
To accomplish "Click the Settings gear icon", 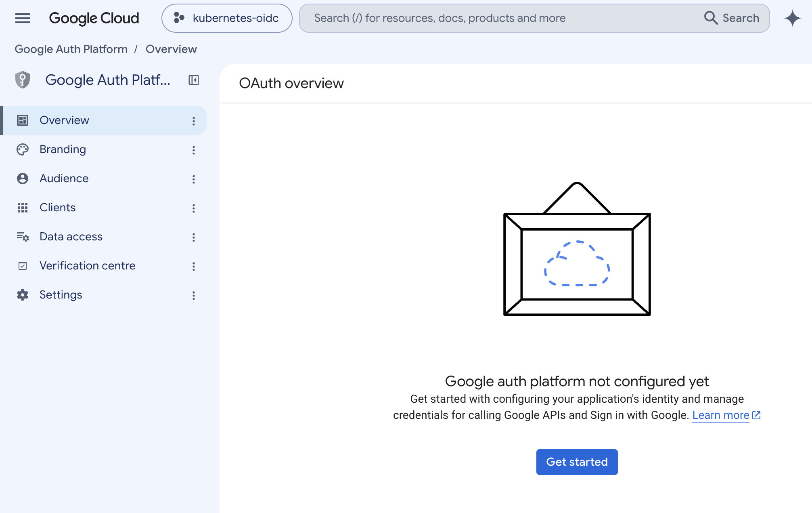I will tap(23, 295).
